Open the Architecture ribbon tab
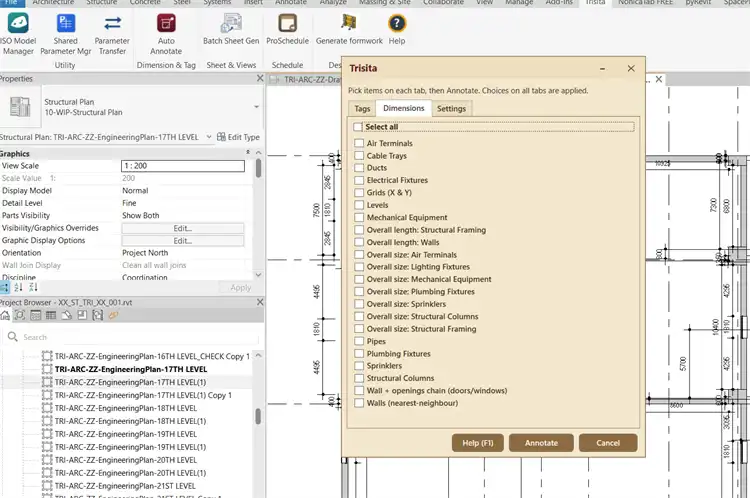The image size is (750, 498). point(53,2)
